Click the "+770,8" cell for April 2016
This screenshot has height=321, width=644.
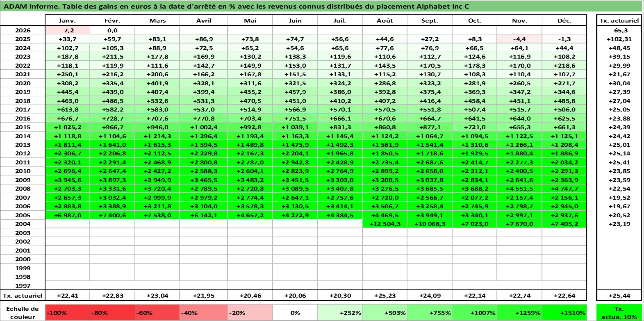pos(204,118)
